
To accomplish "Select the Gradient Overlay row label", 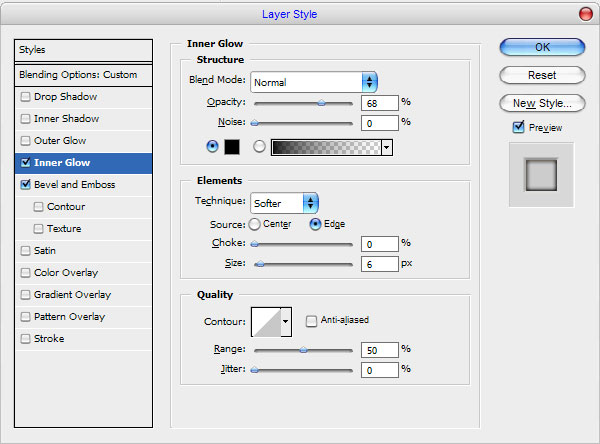I will [x=72, y=295].
